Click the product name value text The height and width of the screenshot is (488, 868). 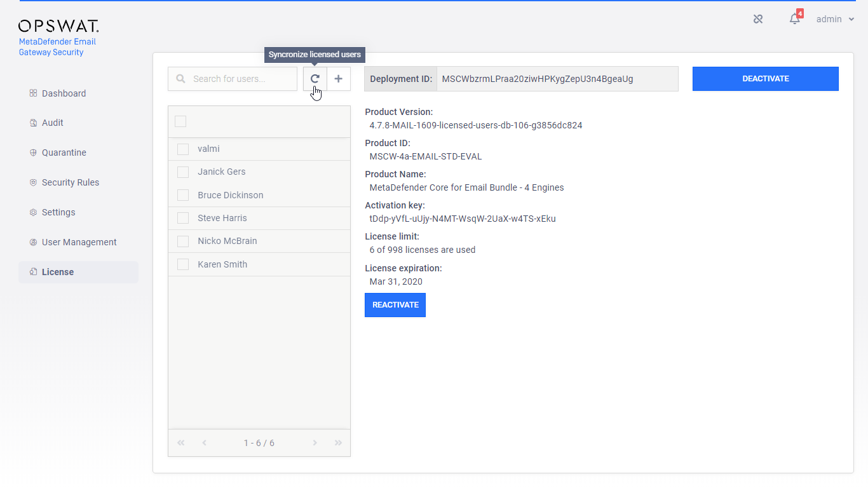point(467,187)
